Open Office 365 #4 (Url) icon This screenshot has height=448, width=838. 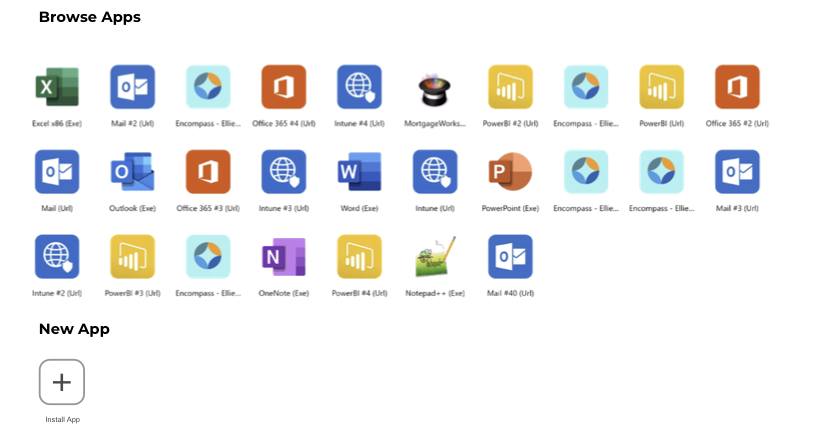(284, 87)
